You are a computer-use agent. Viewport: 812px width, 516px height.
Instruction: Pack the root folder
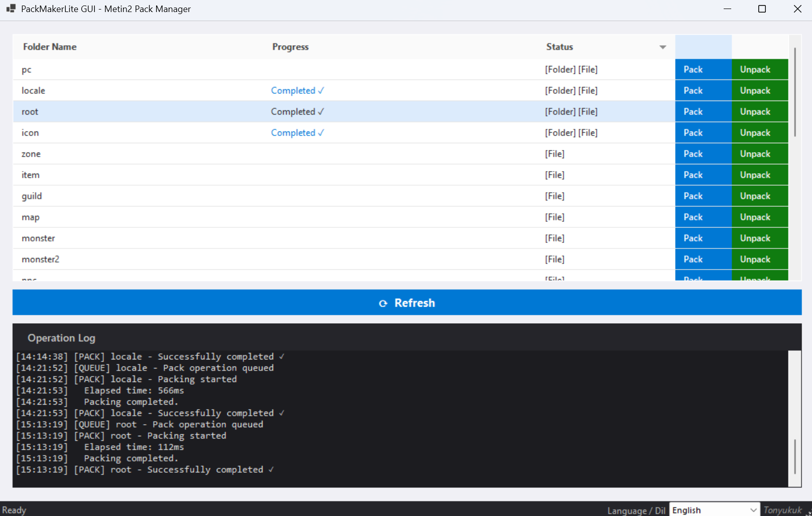703,112
